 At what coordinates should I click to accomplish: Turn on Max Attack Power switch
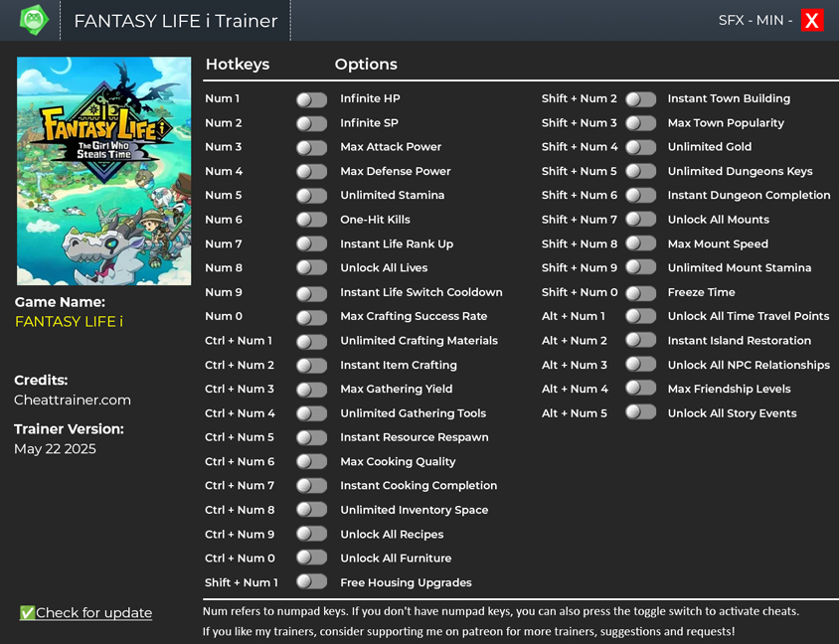(x=311, y=148)
